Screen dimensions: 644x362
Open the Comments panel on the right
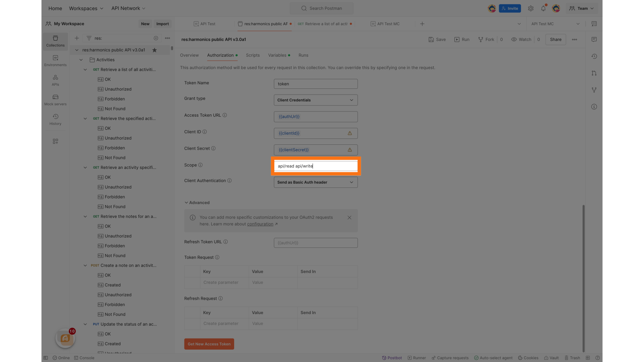[x=594, y=39]
